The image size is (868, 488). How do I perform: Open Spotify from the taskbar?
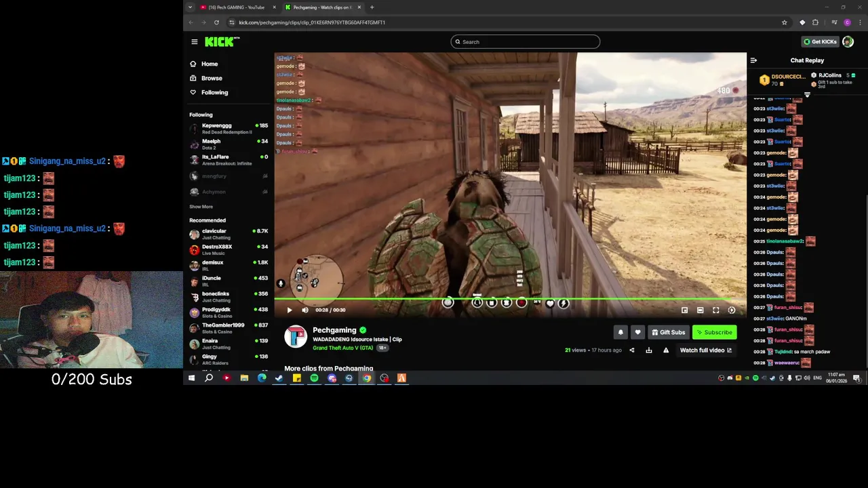[314, 378]
